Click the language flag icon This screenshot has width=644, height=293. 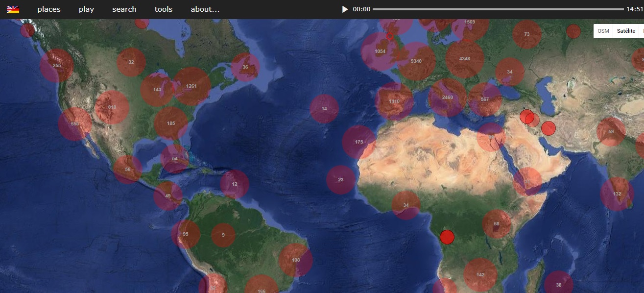click(13, 9)
